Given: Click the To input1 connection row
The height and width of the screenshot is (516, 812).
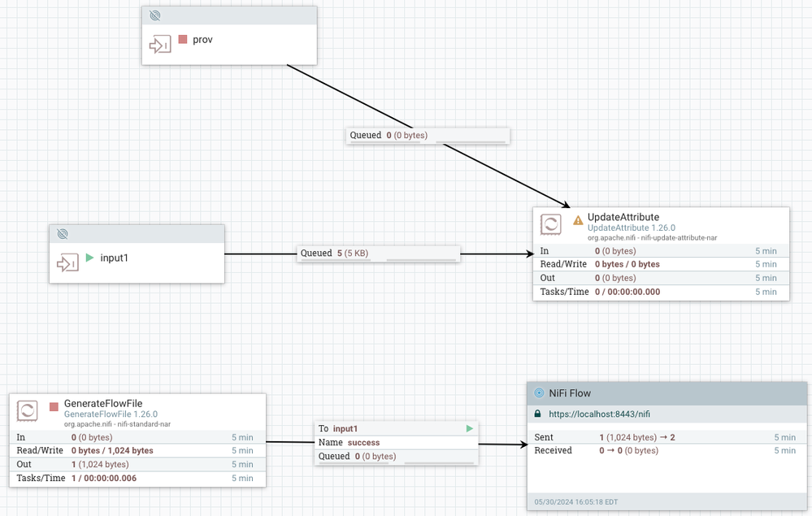Looking at the screenshot, I should tap(397, 428).
